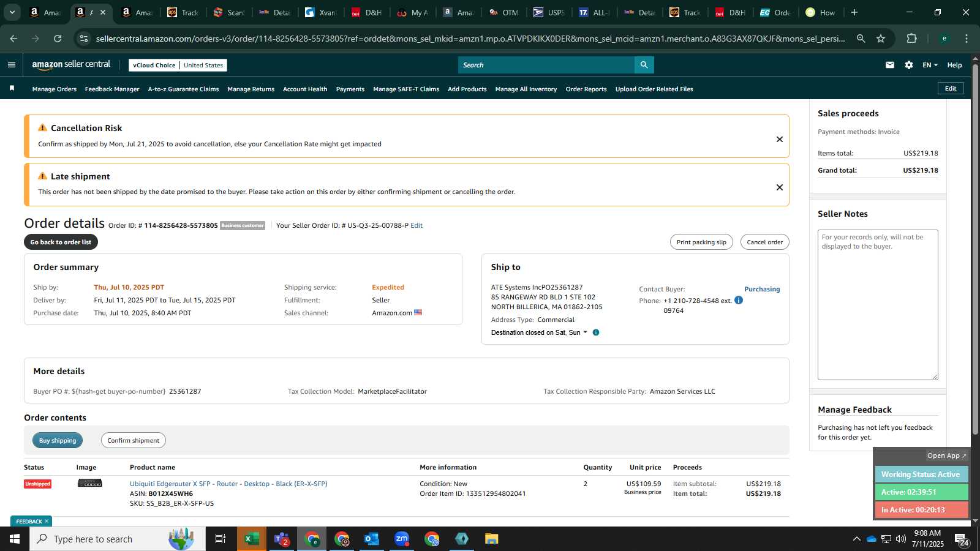The height and width of the screenshot is (551, 980).
Task: Edit the Seller Order ID
Action: pyautogui.click(x=417, y=225)
